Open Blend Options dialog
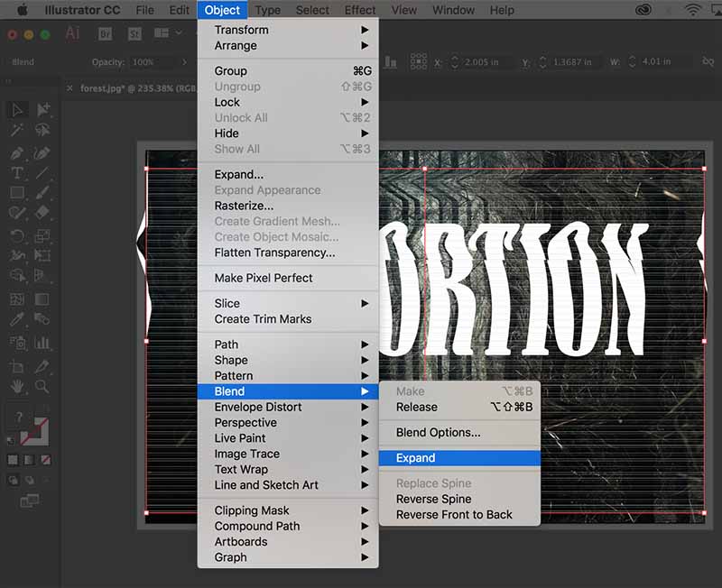Image resolution: width=722 pixels, height=588 pixels. (459, 433)
